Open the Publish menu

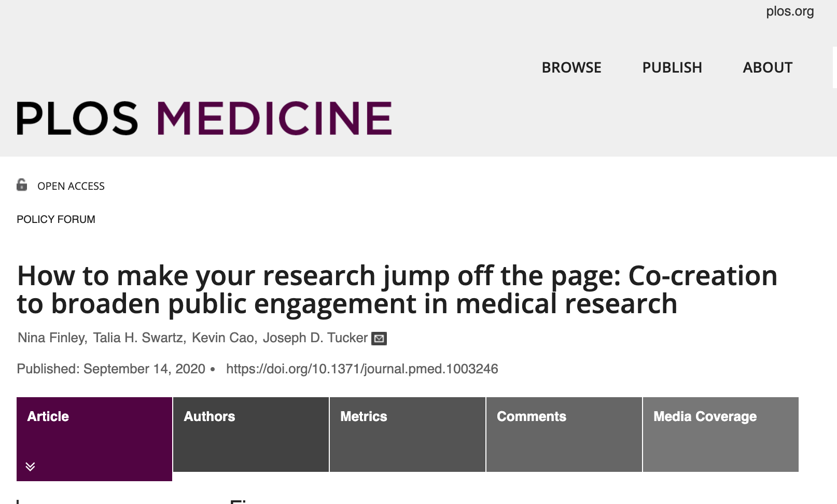coord(672,67)
